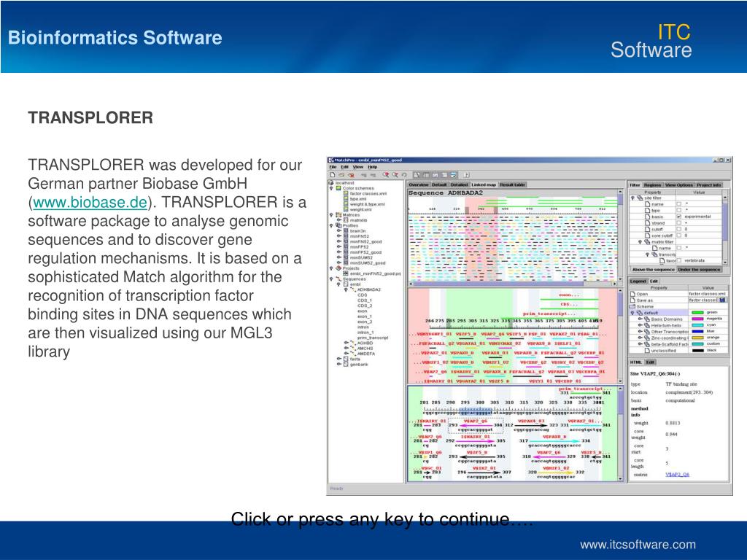Open the View menu
The width and height of the screenshot is (747, 560).
click(357, 167)
